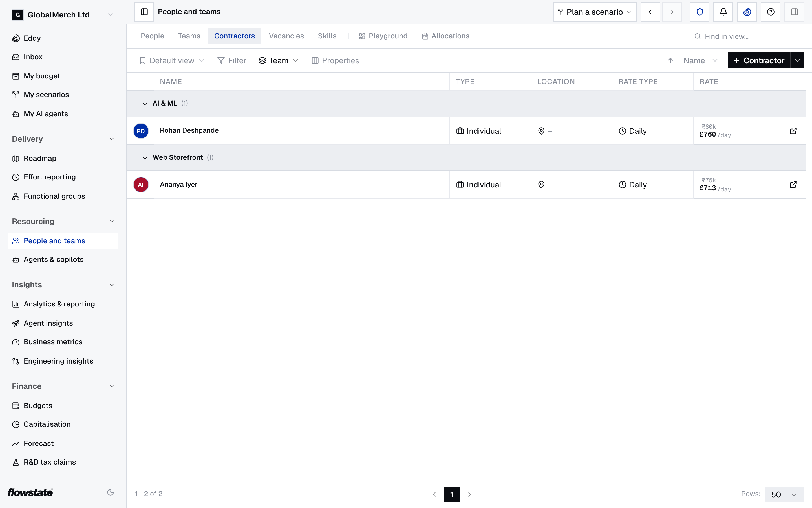812x508 pixels.
Task: Open Roadmap
Action: tap(63, 159)
